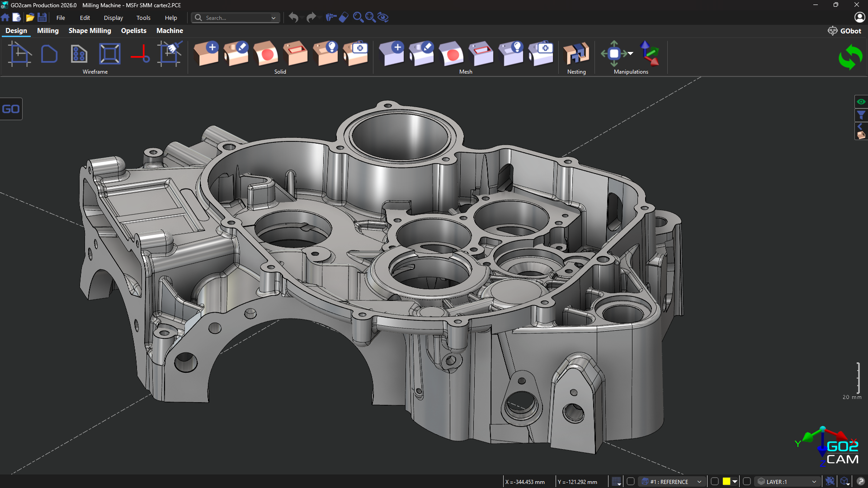Open the GO button on the left
868x488 pixels.
click(x=11, y=109)
